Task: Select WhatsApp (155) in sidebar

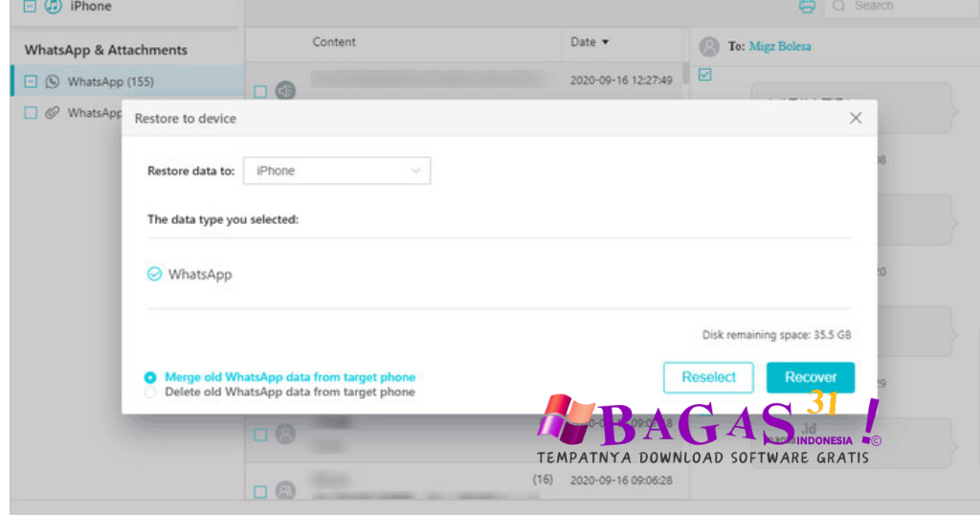Action: (127, 81)
